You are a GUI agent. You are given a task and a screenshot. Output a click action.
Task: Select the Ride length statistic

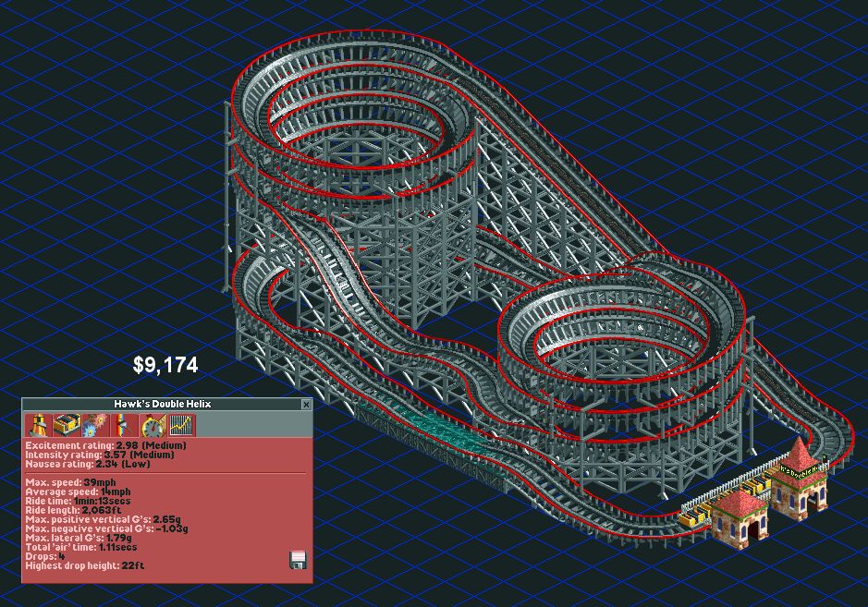point(73,510)
